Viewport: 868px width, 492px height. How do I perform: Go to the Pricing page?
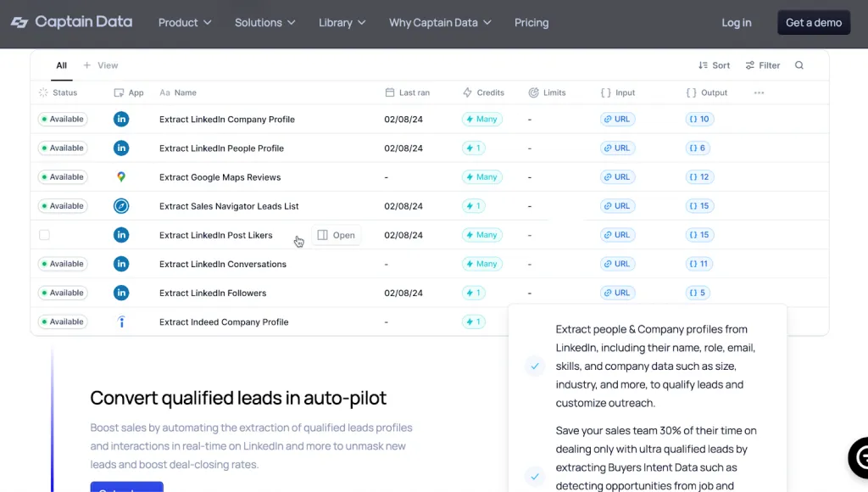tap(531, 23)
